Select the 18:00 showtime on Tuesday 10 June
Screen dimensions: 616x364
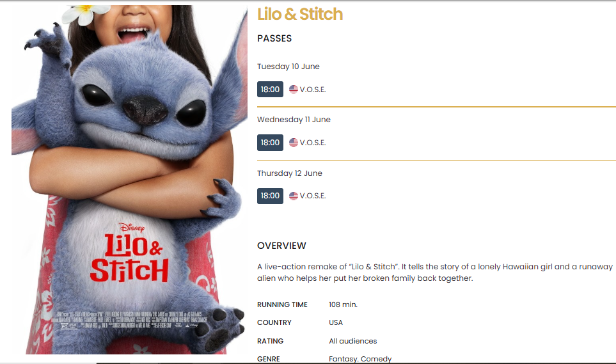tap(270, 89)
